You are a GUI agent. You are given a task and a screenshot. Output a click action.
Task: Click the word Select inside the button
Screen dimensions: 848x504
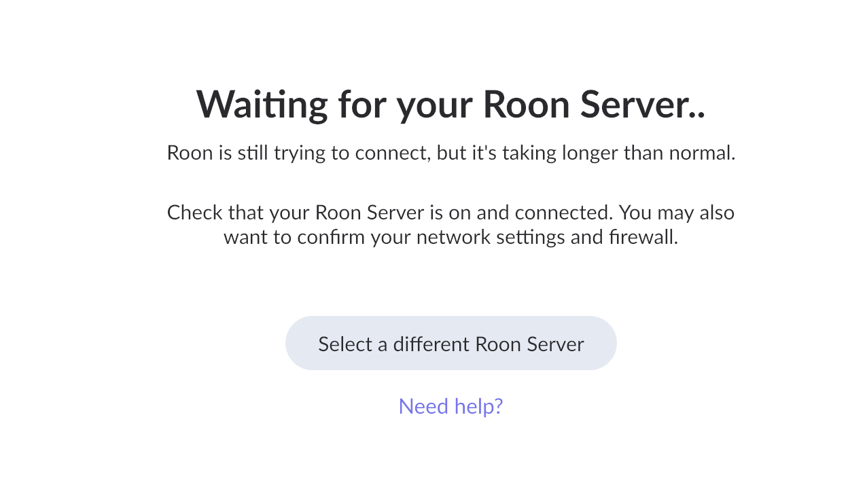(345, 344)
